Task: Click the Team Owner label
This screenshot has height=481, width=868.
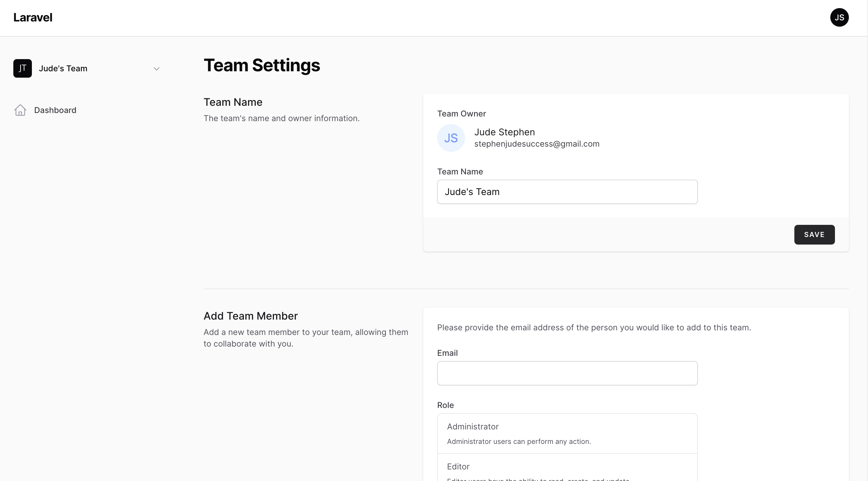Action: [x=461, y=114]
